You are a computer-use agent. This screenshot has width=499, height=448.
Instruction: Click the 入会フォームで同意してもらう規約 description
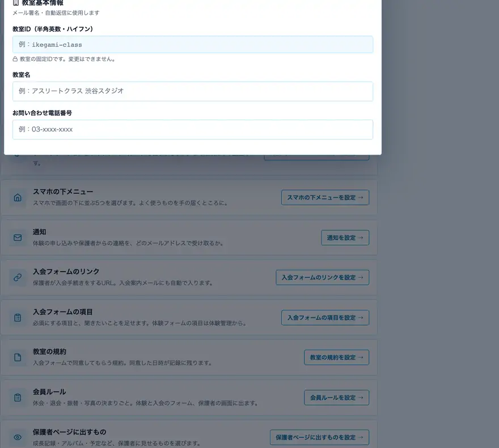click(122, 363)
